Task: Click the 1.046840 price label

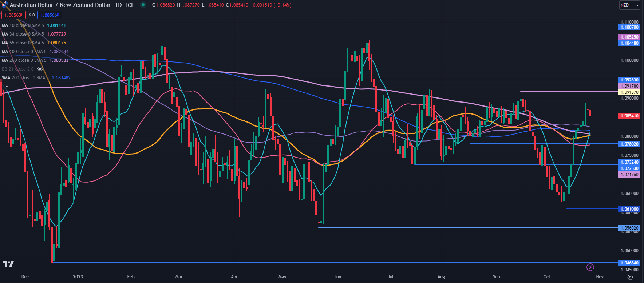Action: 629,263
